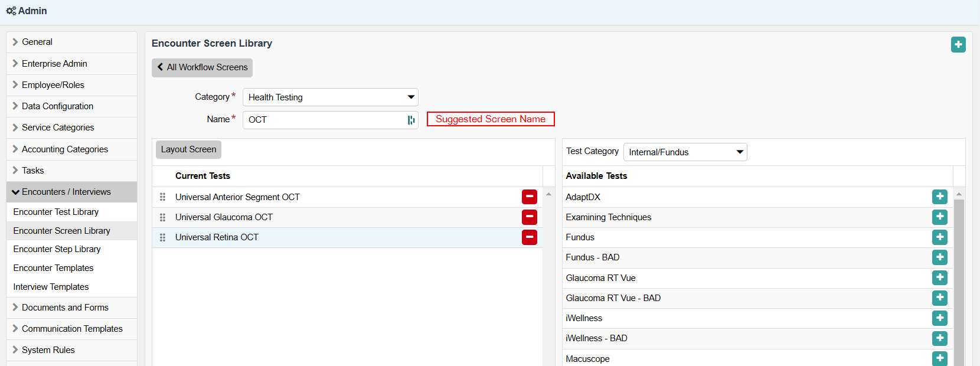Click the green add screen plus icon
The width and height of the screenshot is (980, 366).
point(958,44)
